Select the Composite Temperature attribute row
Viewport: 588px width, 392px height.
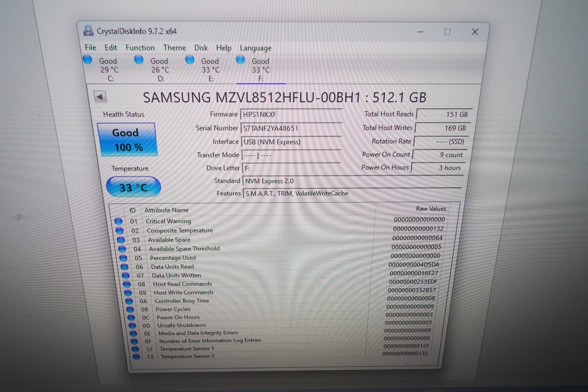click(x=280, y=230)
